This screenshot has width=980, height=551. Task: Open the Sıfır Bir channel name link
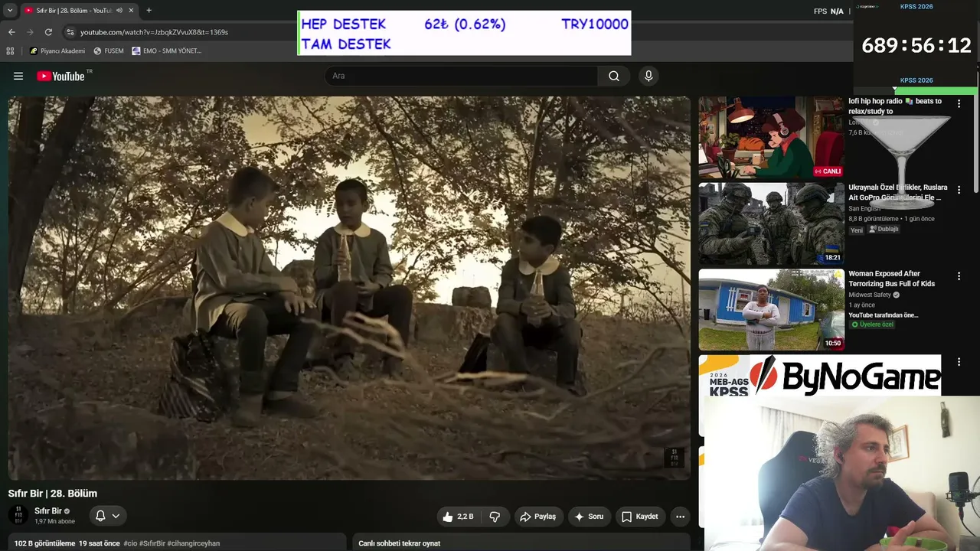48,511
